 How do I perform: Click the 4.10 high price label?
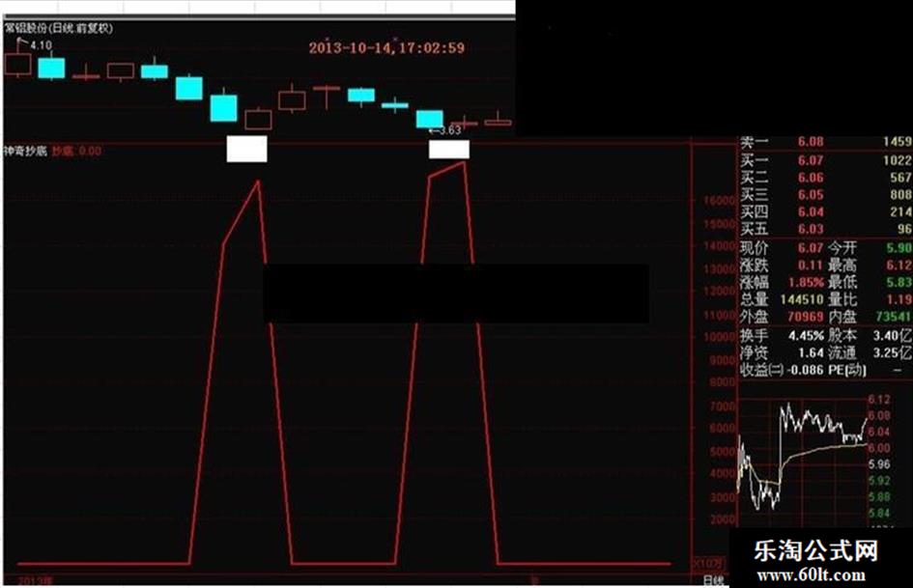coord(41,45)
